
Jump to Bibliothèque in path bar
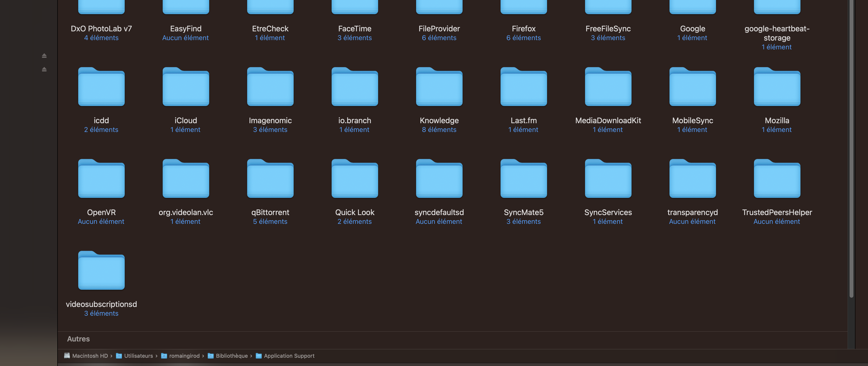(x=232, y=356)
